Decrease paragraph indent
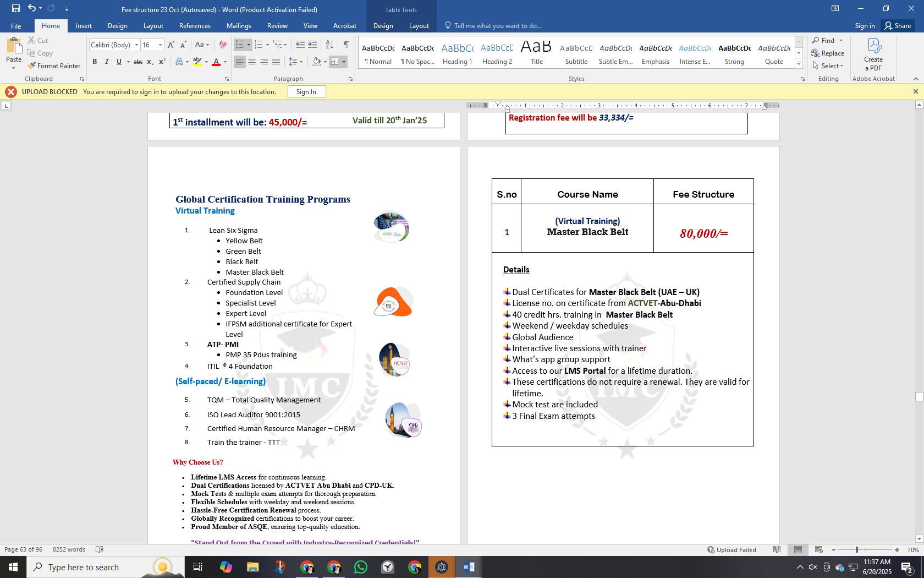The image size is (924, 578). [300, 45]
